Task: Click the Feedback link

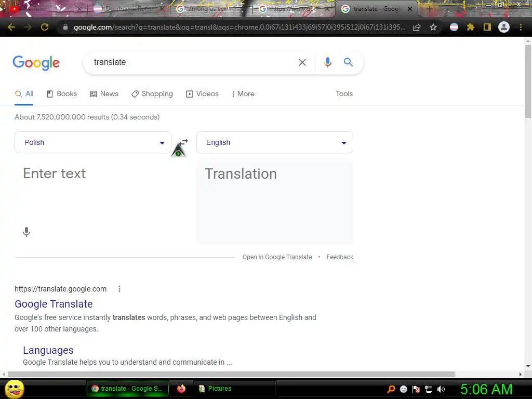Action: coord(340,257)
